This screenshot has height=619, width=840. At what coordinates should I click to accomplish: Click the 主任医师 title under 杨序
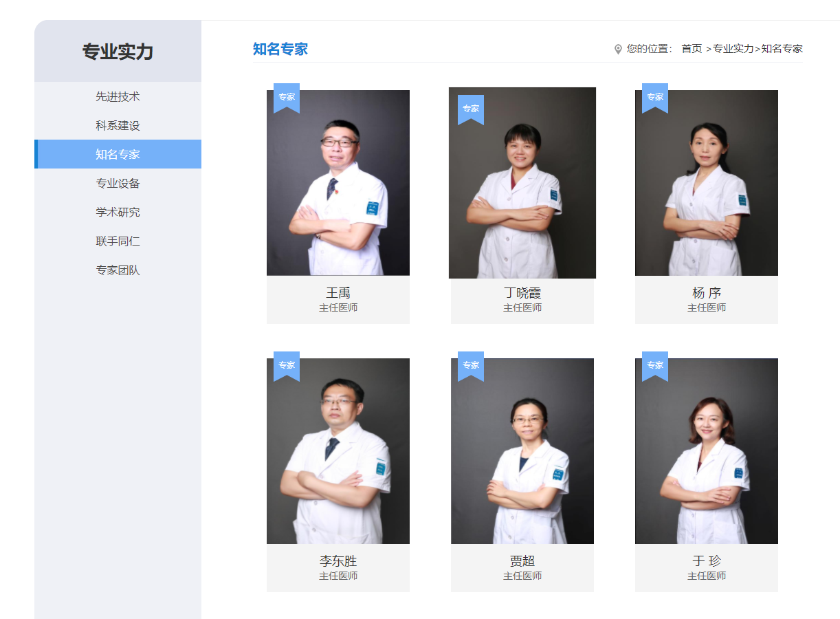707,307
